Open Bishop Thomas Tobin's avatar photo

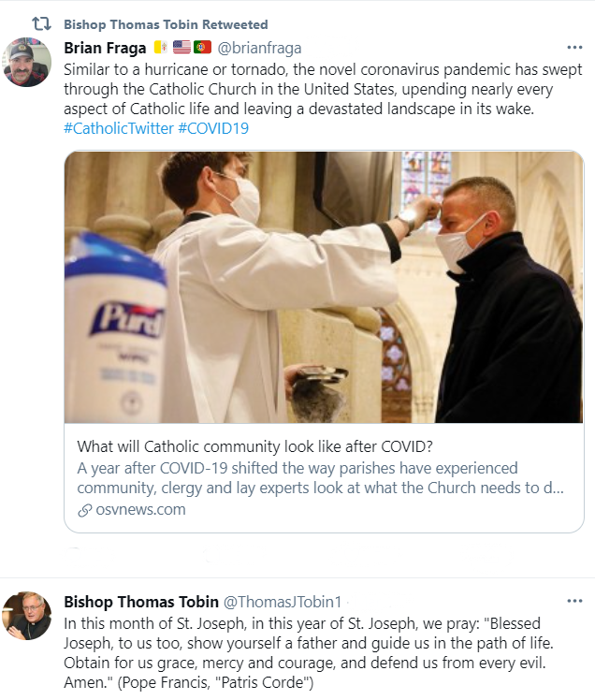[27, 616]
